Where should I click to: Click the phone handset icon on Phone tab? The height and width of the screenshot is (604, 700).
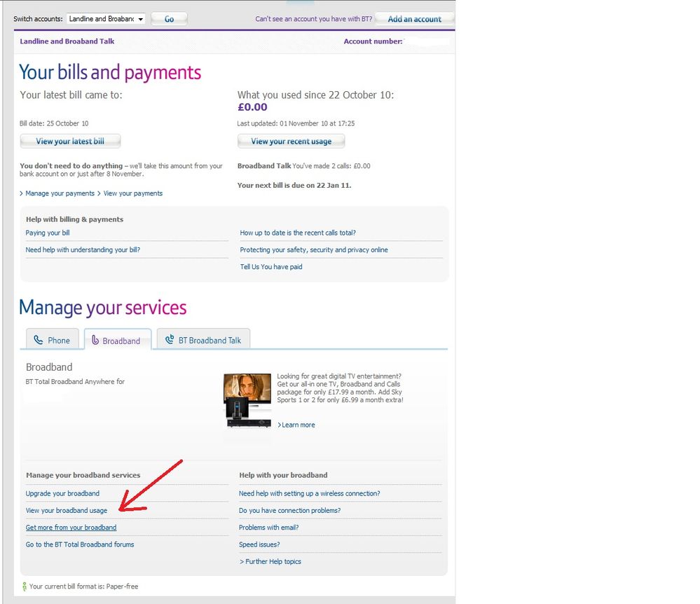39,340
